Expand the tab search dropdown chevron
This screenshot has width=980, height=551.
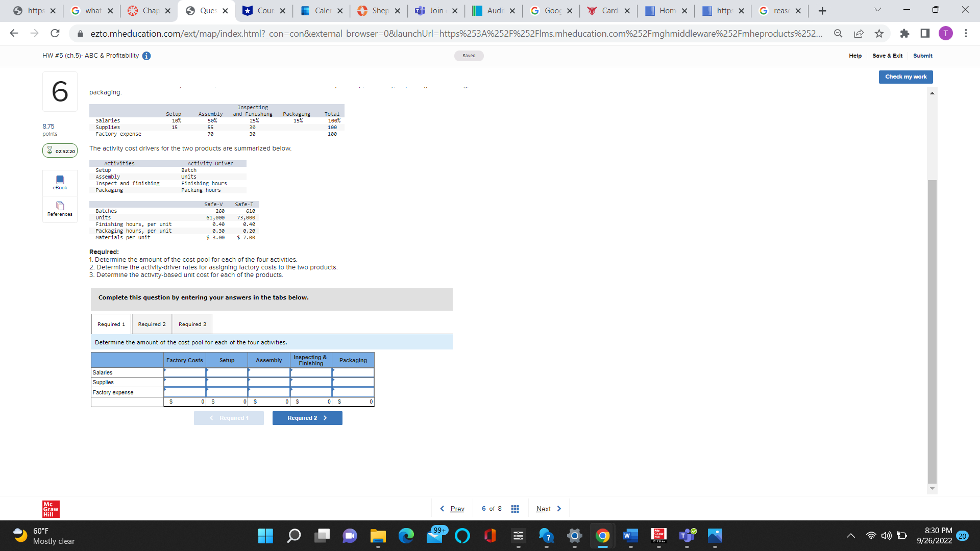[877, 10]
